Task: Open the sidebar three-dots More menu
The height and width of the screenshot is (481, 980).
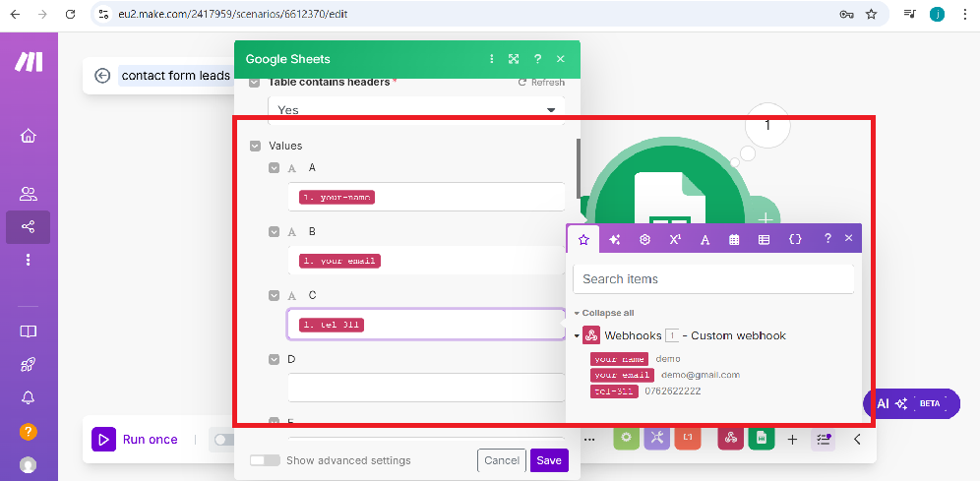Action: coord(29,260)
